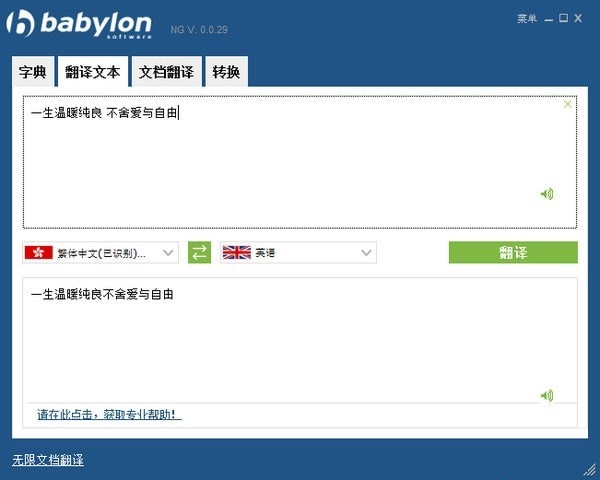The image size is (600, 480).
Task: Open the 繁体中文 source language combo box
Action: (x=101, y=253)
